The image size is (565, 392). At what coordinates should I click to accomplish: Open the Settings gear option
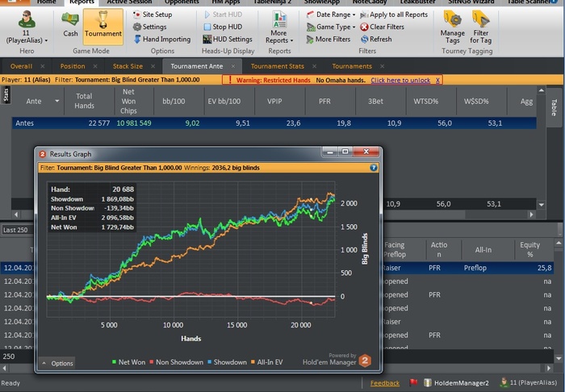[x=149, y=27]
